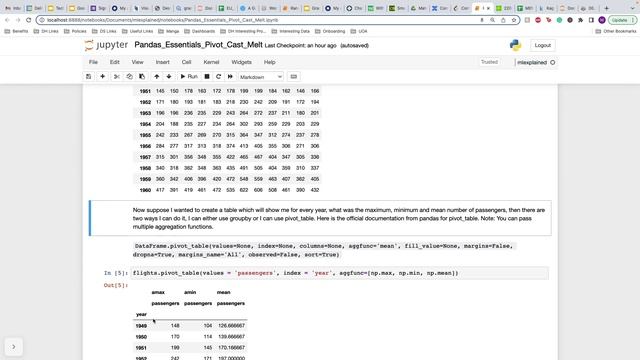Screen dimensions: 640x360
Task: Bookmark this page with the star icon
Action: (514, 20)
